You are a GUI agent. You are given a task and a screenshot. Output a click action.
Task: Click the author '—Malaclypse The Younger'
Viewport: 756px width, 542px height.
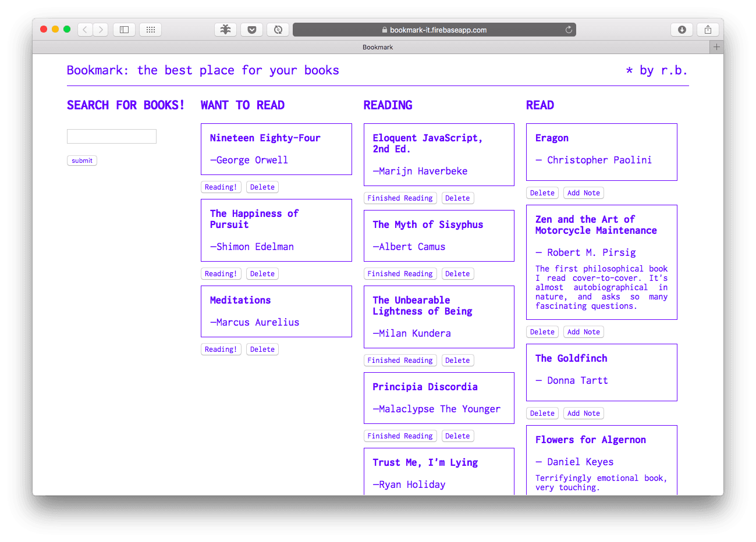(436, 409)
